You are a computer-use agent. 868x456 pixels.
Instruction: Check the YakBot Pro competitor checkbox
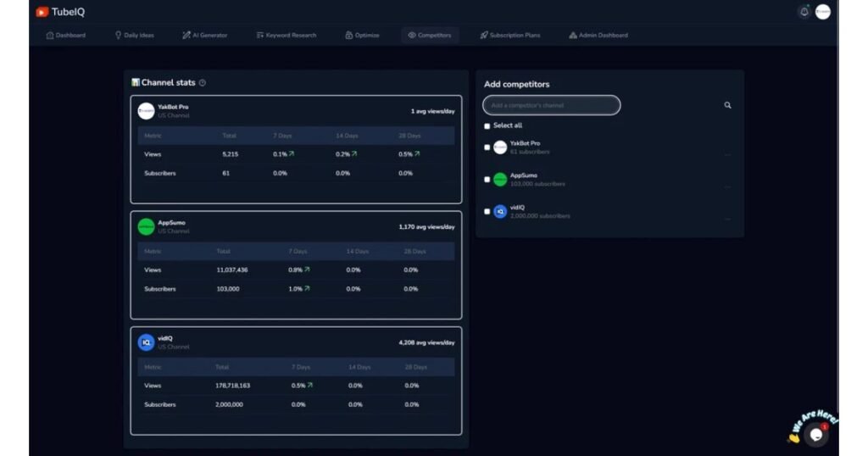point(487,147)
